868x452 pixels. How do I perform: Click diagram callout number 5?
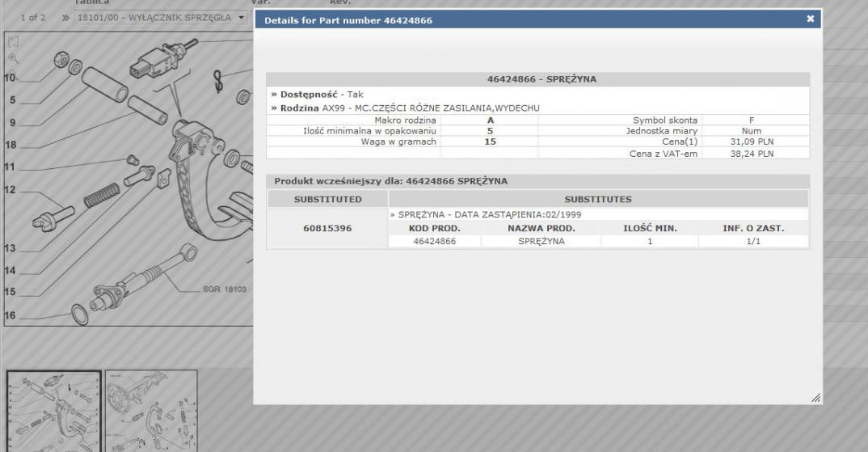pos(13,100)
